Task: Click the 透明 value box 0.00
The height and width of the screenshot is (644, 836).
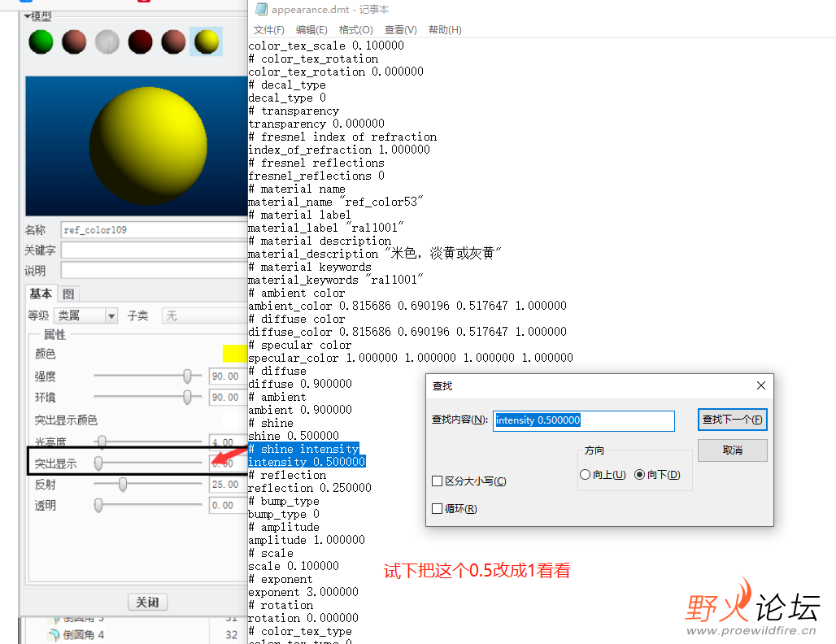Action: coord(228,505)
